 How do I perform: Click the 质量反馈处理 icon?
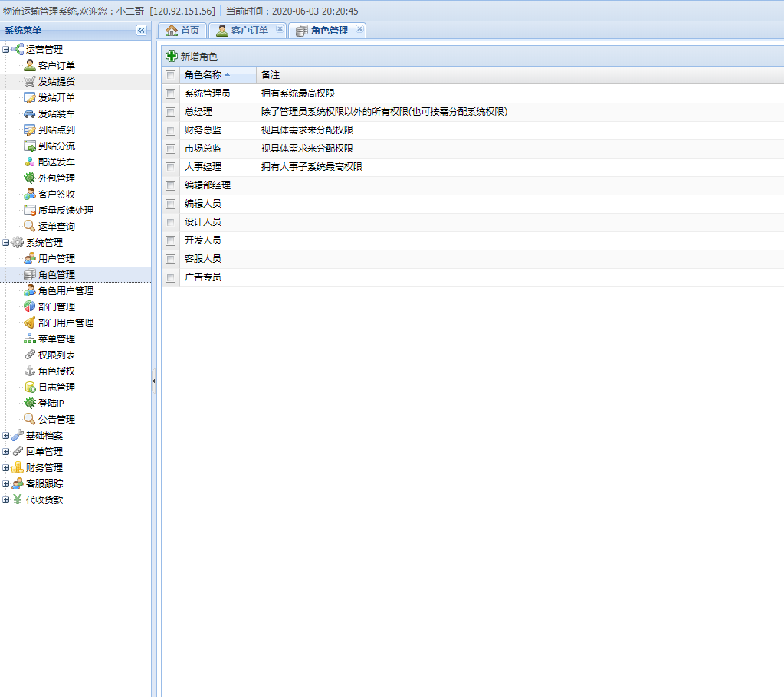pyautogui.click(x=29, y=211)
